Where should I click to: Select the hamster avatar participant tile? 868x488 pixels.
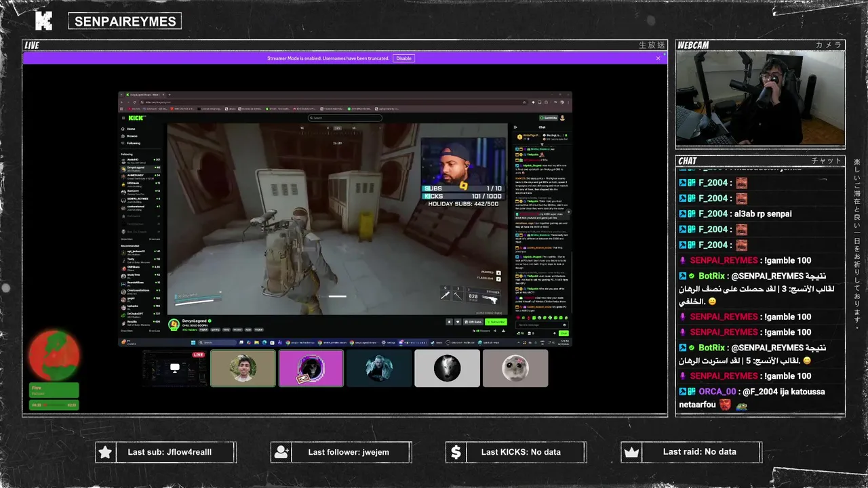coord(515,368)
